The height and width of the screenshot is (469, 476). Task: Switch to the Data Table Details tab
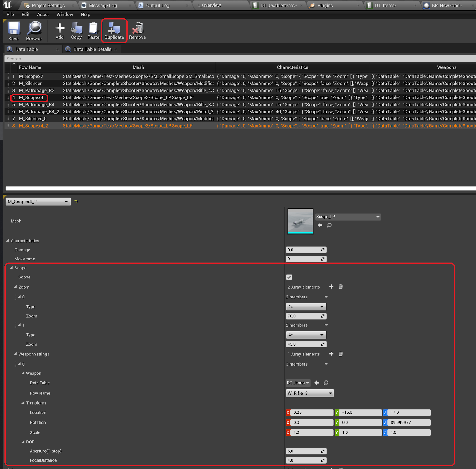click(x=92, y=49)
